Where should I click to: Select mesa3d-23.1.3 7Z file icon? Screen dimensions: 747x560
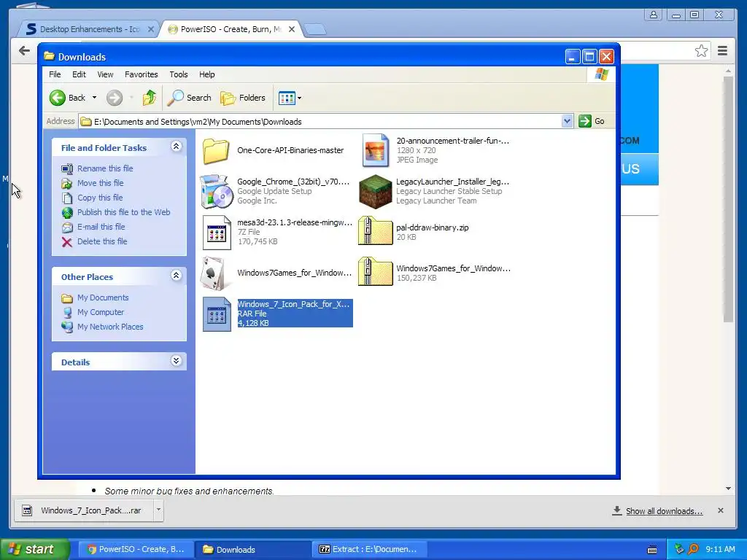[217, 233]
